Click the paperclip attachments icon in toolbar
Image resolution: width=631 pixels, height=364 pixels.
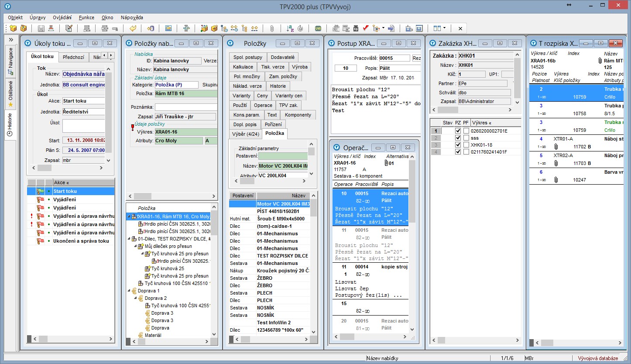271,28
